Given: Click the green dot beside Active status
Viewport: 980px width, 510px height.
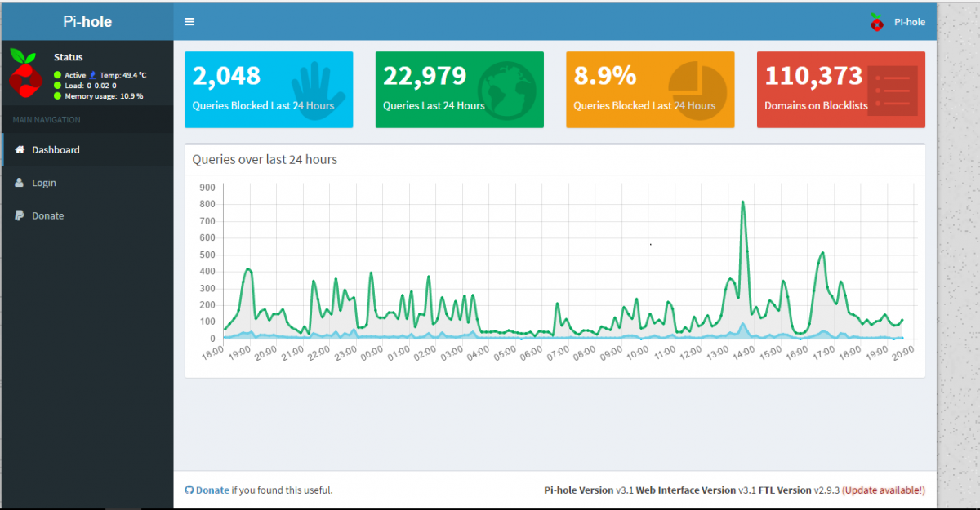Looking at the screenshot, I should point(57,75).
